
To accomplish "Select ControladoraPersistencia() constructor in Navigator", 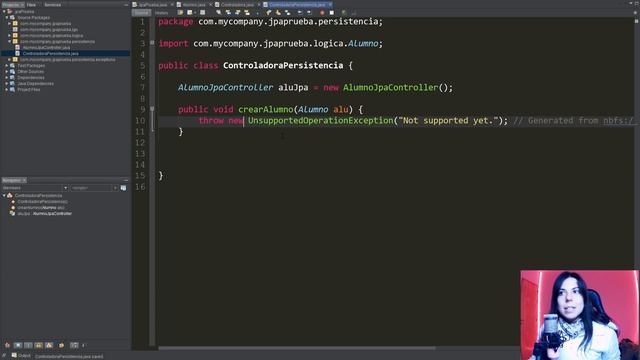I will [42, 202].
